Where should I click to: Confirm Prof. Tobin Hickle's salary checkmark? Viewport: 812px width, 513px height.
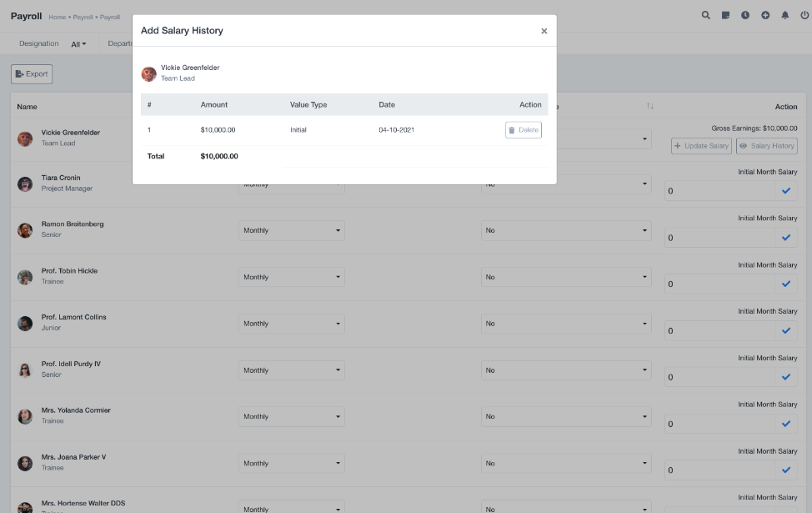point(785,284)
